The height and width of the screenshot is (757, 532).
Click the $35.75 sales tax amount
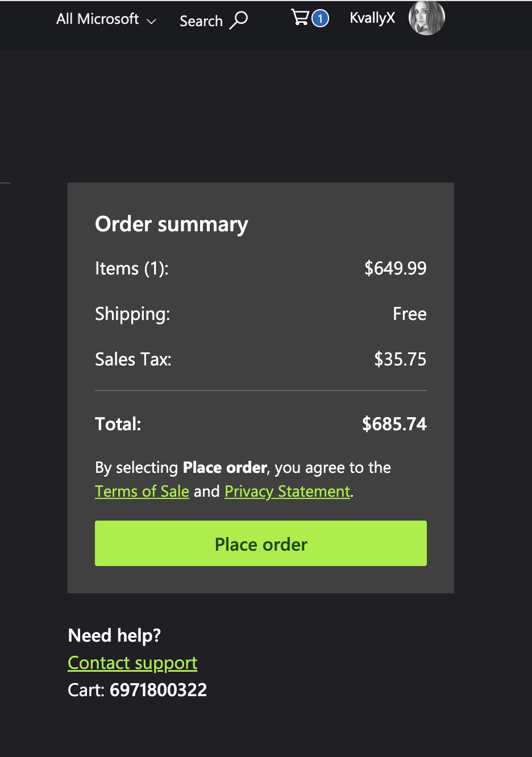[x=400, y=359]
